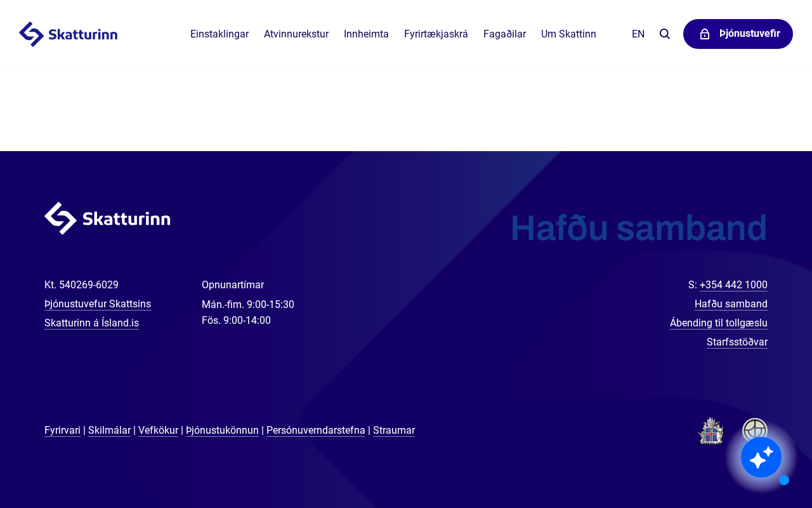Screen dimensions: 812x508
Task: Open Skilmálar footer link
Action: 109,431
